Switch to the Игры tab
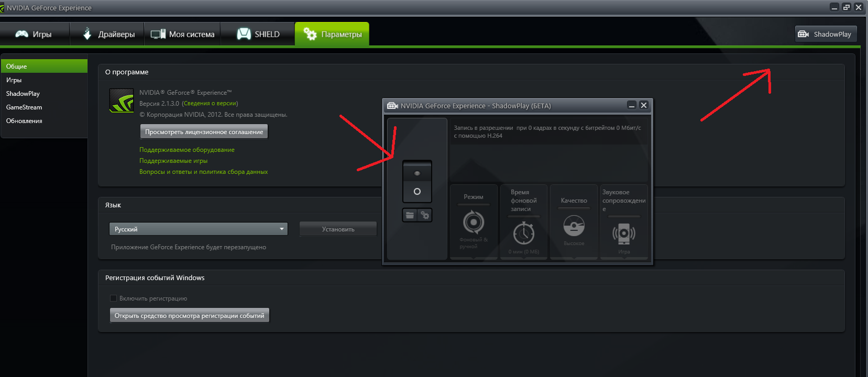868x377 pixels. click(35, 34)
